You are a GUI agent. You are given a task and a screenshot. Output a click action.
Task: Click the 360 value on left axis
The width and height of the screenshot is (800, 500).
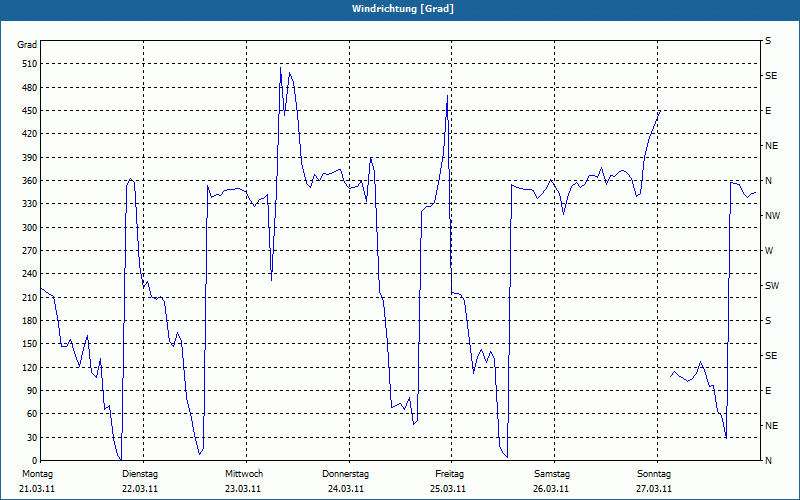point(30,181)
